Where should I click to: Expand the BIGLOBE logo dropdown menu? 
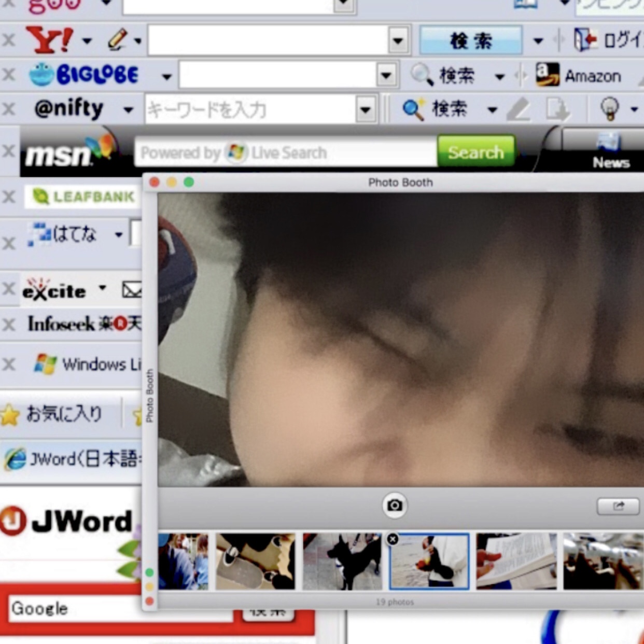click(166, 77)
